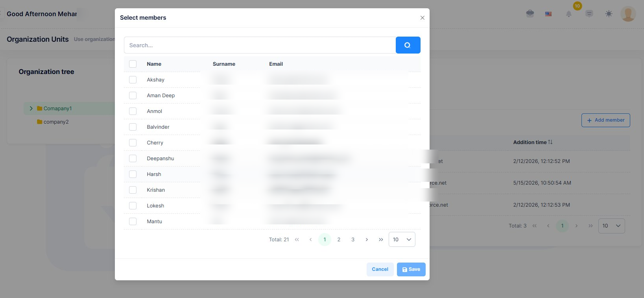Select page 2 in dialog pagination
This screenshot has height=298, width=644.
coord(339,239)
